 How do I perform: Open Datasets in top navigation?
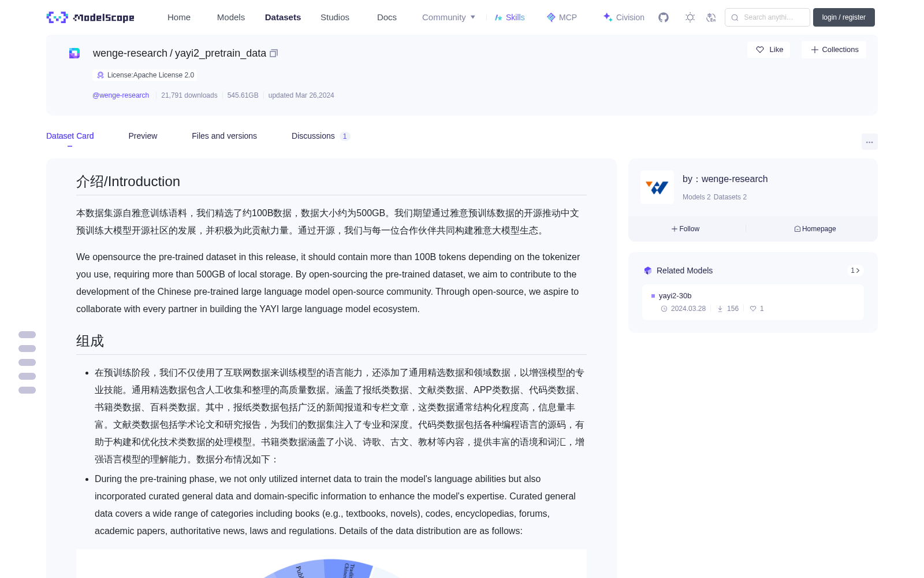(x=283, y=17)
